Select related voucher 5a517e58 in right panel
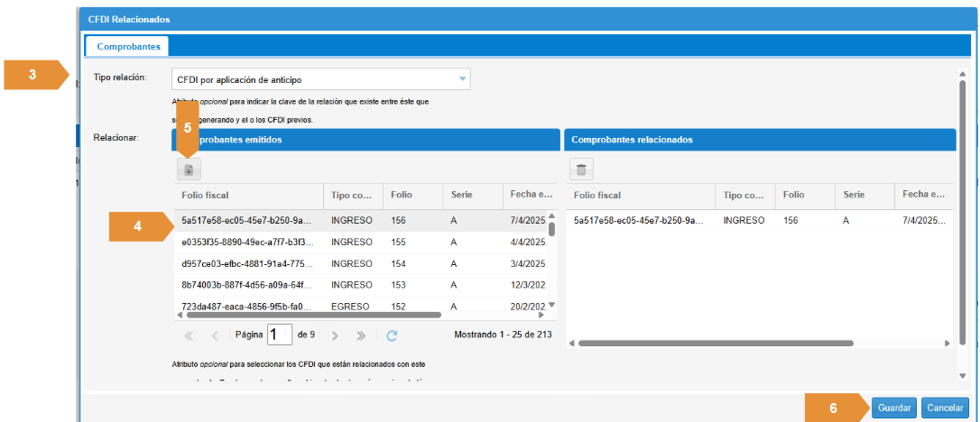 (x=760, y=220)
